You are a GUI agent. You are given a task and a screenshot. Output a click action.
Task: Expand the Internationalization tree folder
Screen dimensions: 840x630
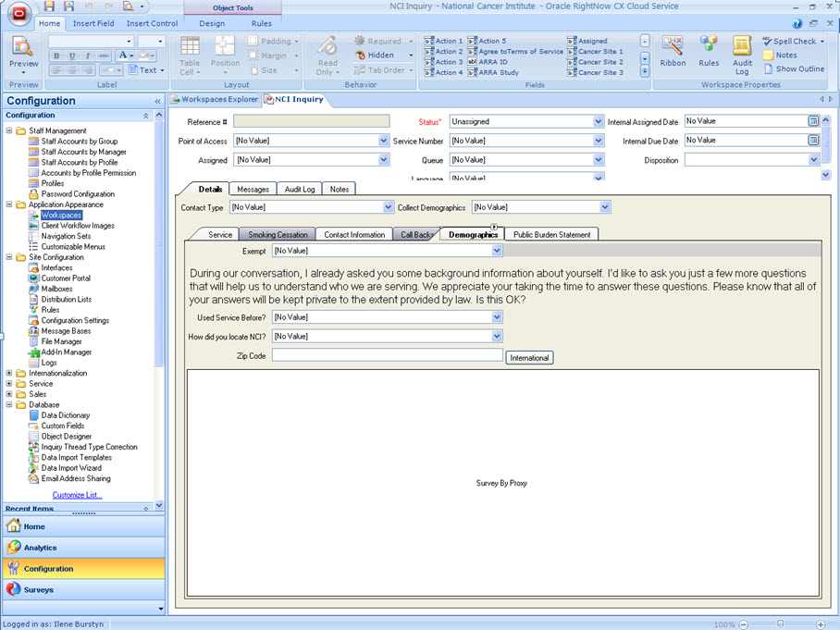9,374
